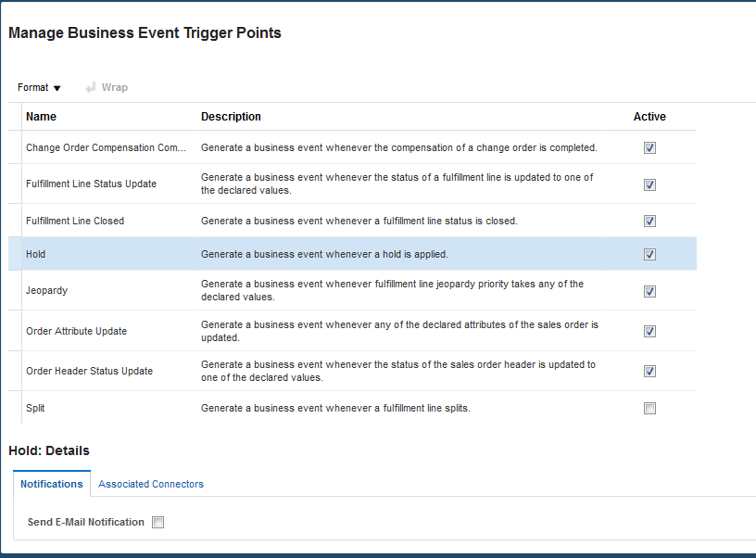This screenshot has height=558, width=756.
Task: Click the Wrap icon in toolbar
Action: click(92, 87)
